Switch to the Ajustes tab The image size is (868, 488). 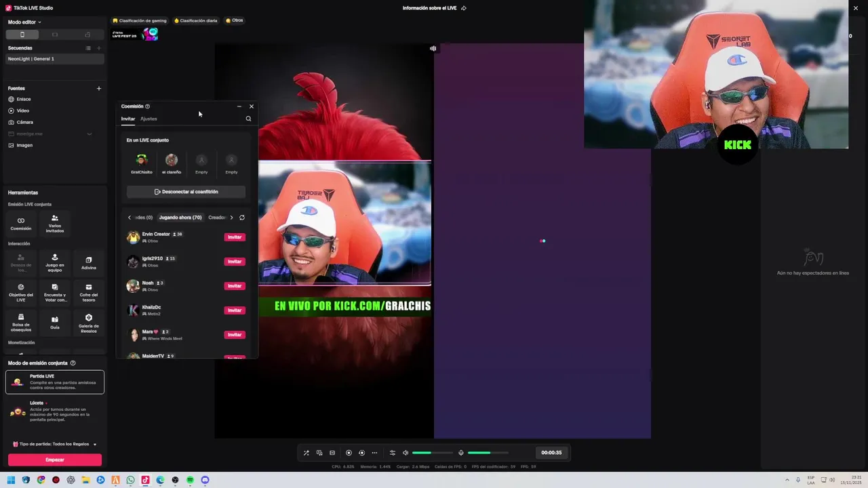[x=149, y=119]
